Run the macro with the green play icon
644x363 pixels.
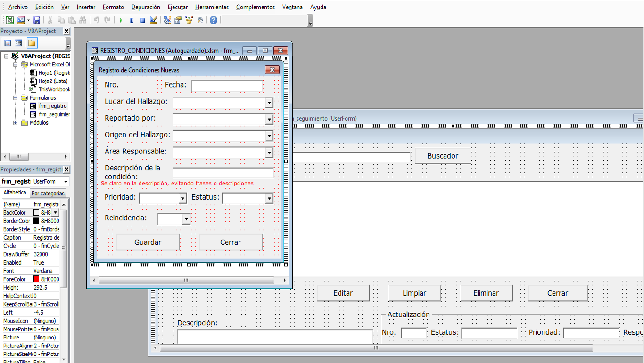(x=121, y=20)
